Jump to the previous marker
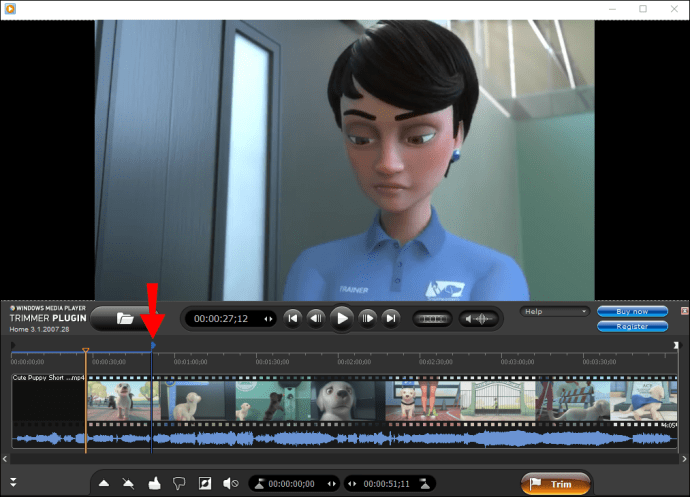This screenshot has height=497, width=690. tap(293, 318)
